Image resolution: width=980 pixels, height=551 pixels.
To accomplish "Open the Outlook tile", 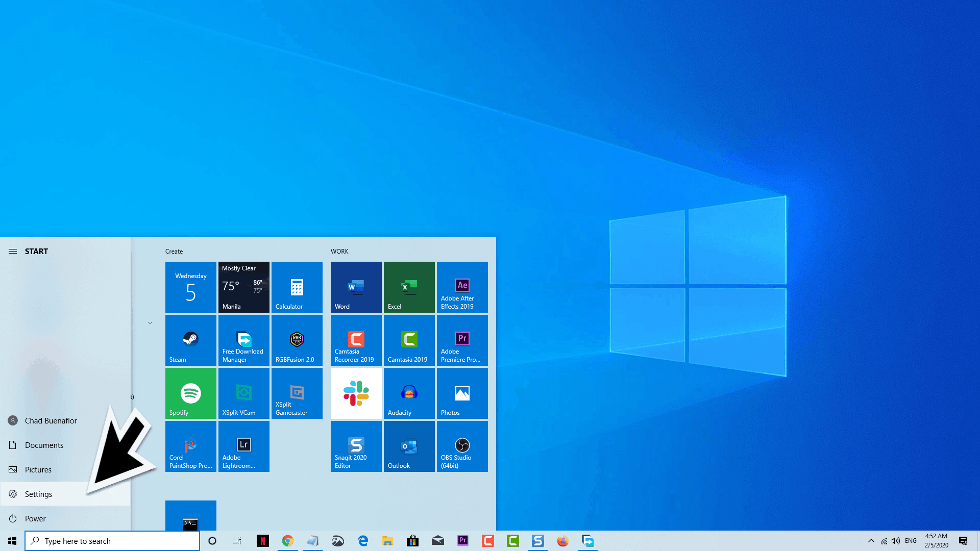I will click(409, 446).
